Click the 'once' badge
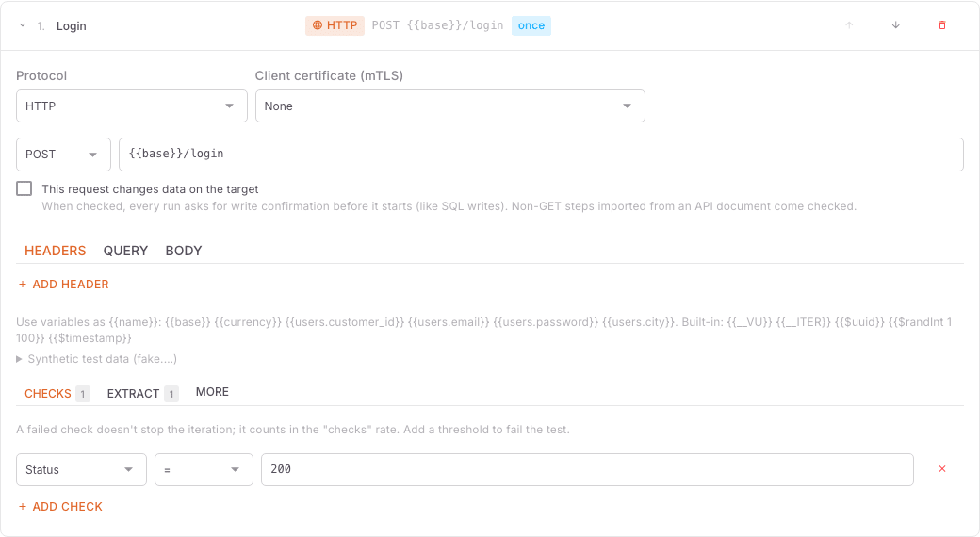This screenshot has width=980, height=537. click(531, 25)
